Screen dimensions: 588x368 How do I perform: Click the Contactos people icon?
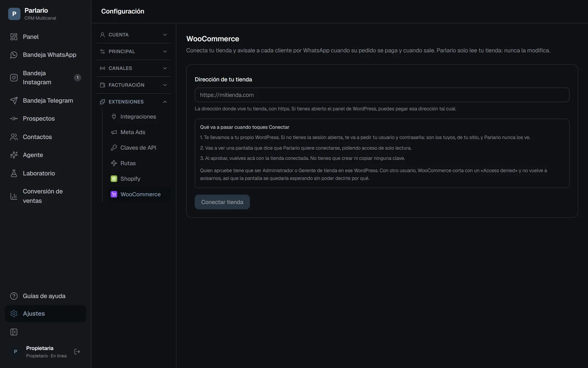(x=14, y=137)
